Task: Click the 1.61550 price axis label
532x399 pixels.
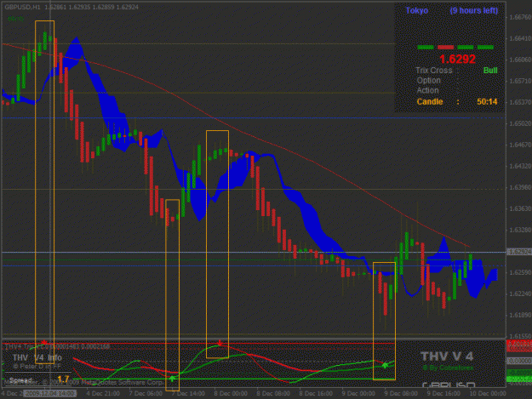Action: tap(520, 336)
